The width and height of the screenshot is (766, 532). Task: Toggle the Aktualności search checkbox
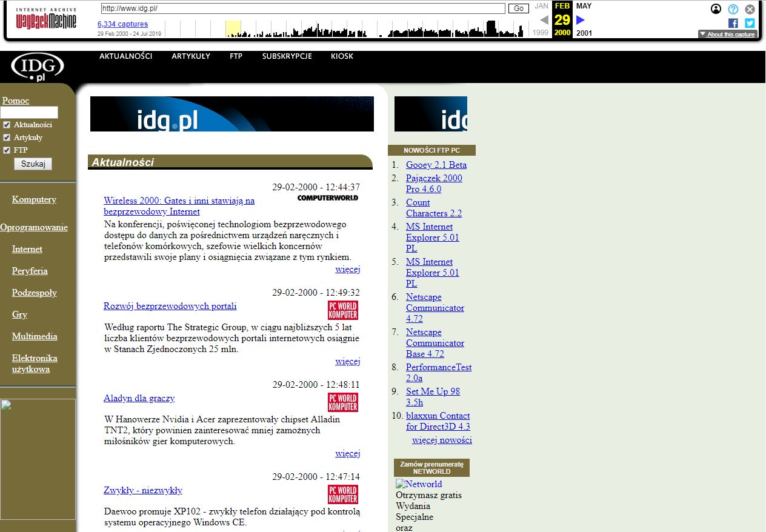point(7,125)
